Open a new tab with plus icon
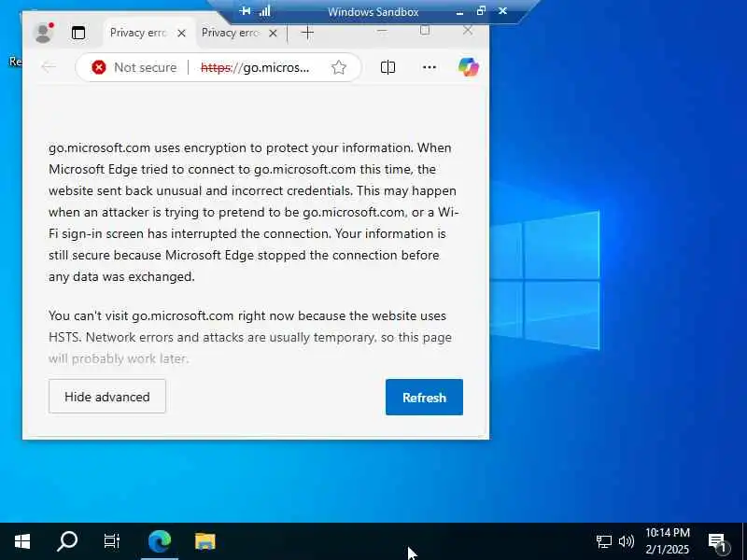The height and width of the screenshot is (560, 747). tap(308, 33)
